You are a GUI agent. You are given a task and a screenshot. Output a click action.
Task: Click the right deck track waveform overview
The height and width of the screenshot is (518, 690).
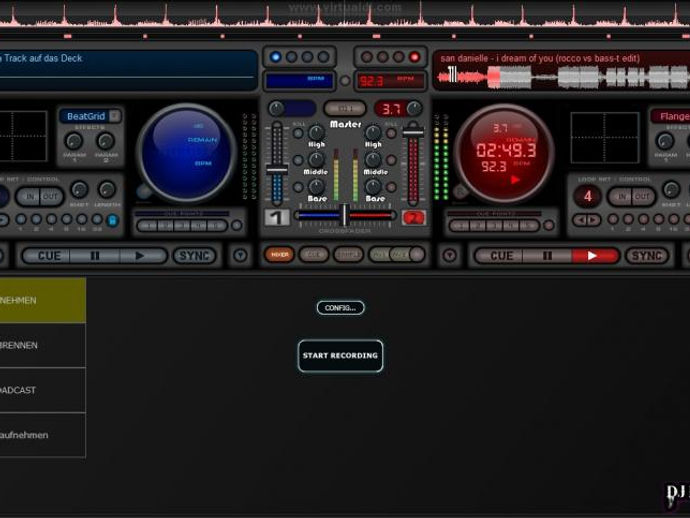coord(563,77)
